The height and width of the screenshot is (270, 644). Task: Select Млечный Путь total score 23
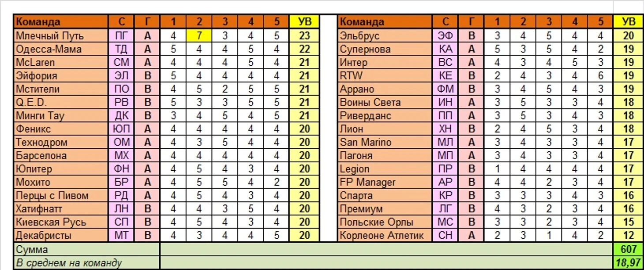[304, 35]
